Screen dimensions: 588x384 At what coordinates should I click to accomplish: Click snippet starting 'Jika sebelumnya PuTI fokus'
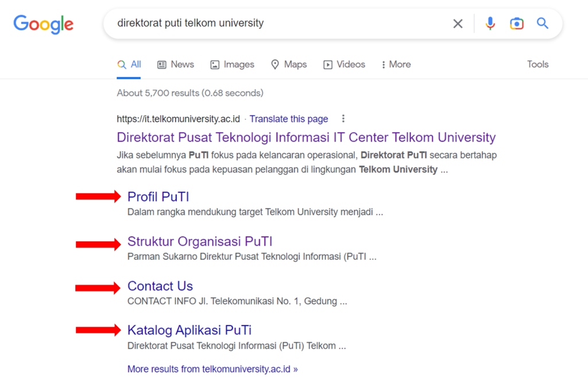[x=307, y=162]
